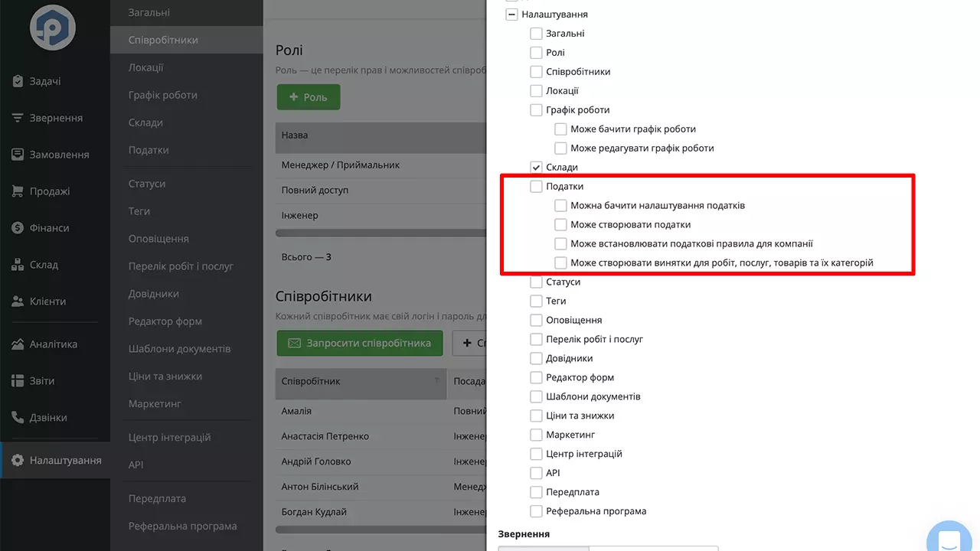
Task: Enable the Податки permission checkbox
Action: point(537,186)
